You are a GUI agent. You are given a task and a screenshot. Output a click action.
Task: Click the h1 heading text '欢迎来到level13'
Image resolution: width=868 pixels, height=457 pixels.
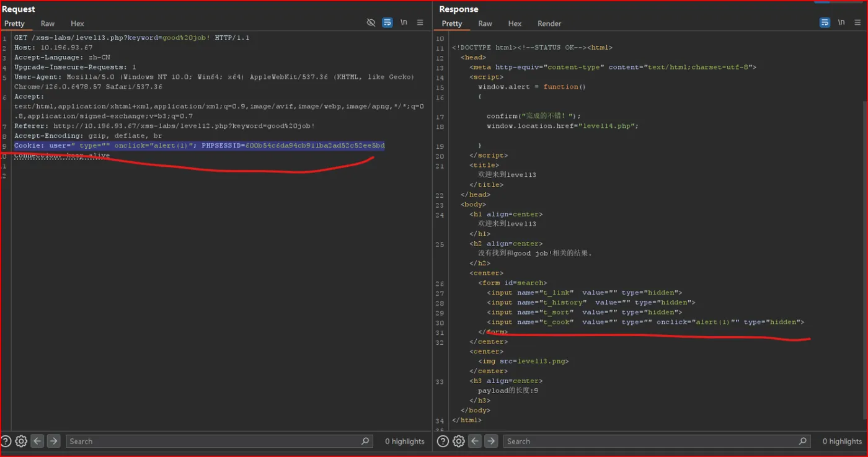point(507,224)
